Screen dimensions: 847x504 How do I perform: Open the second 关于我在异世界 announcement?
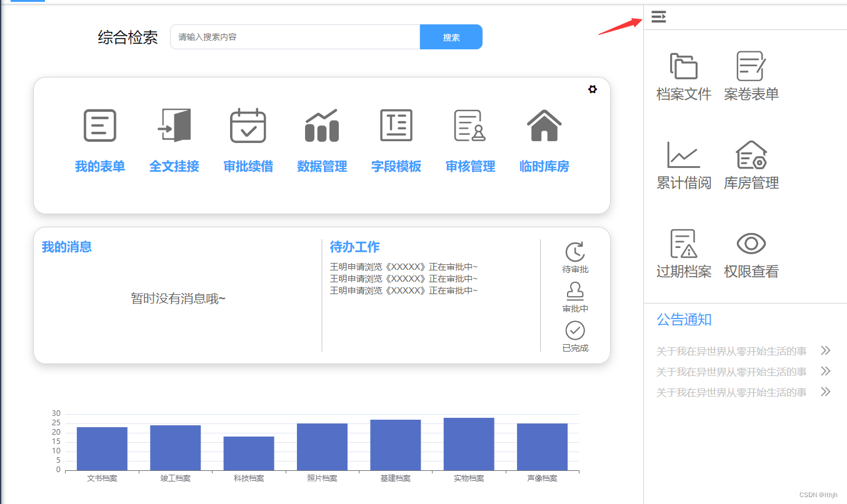coord(731,372)
